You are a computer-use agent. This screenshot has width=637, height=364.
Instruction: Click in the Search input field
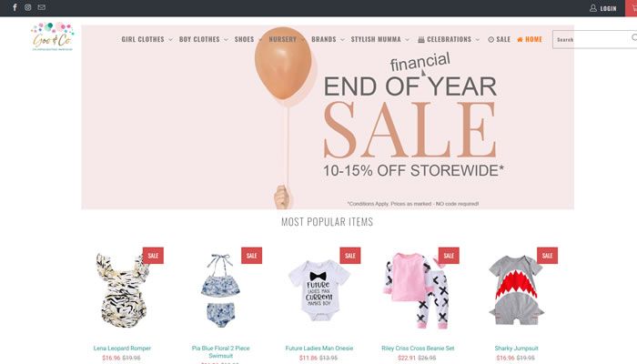pyautogui.click(x=591, y=39)
